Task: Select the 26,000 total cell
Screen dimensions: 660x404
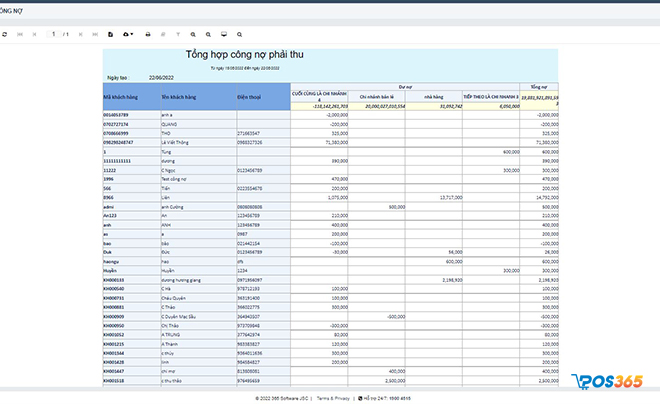Action: (x=551, y=252)
